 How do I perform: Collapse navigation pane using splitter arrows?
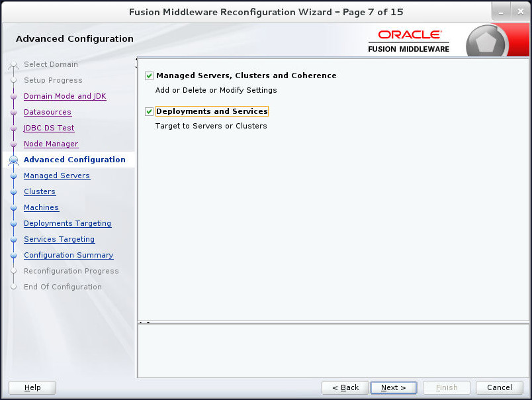click(x=136, y=59)
